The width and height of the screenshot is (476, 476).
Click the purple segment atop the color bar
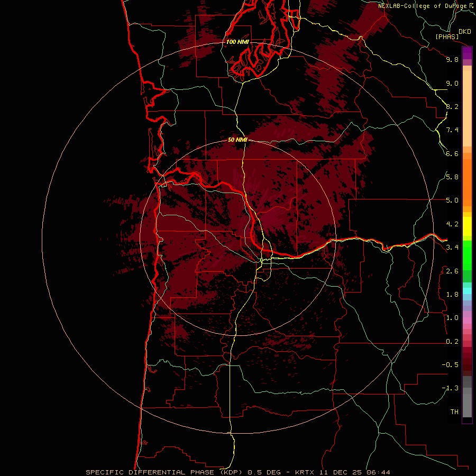click(467, 53)
